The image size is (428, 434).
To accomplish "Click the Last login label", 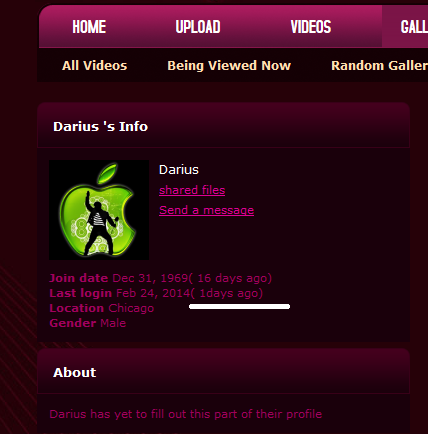I will (x=80, y=293).
